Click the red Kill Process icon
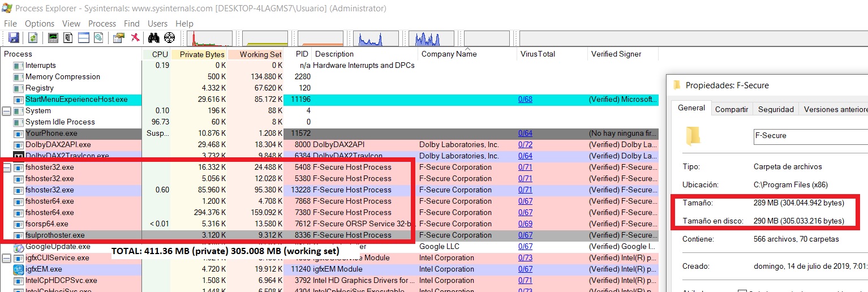This screenshot has height=292, width=868. 135,38
